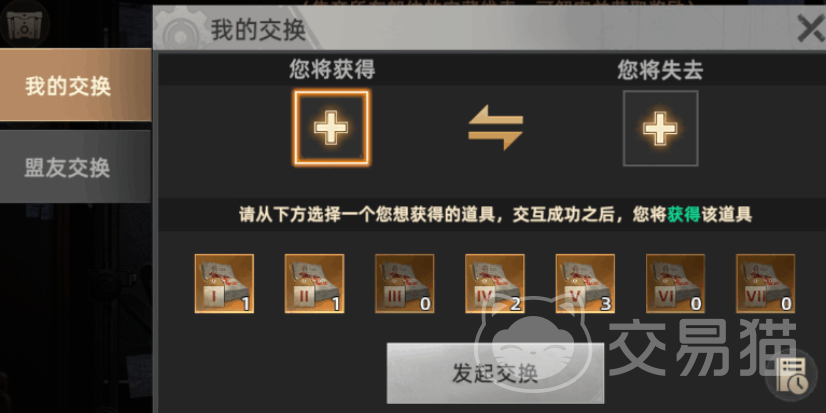
Task: Pick the map fragment labeled IV
Action: pos(495,283)
